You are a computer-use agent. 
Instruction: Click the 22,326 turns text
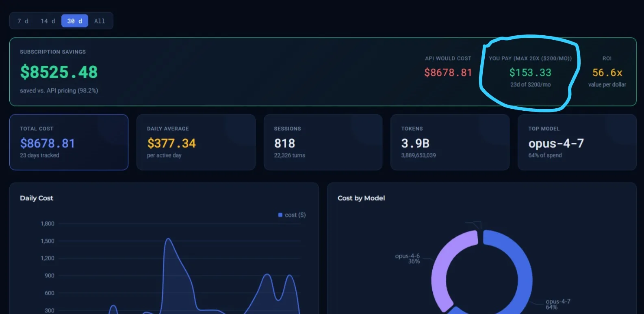[x=289, y=155]
